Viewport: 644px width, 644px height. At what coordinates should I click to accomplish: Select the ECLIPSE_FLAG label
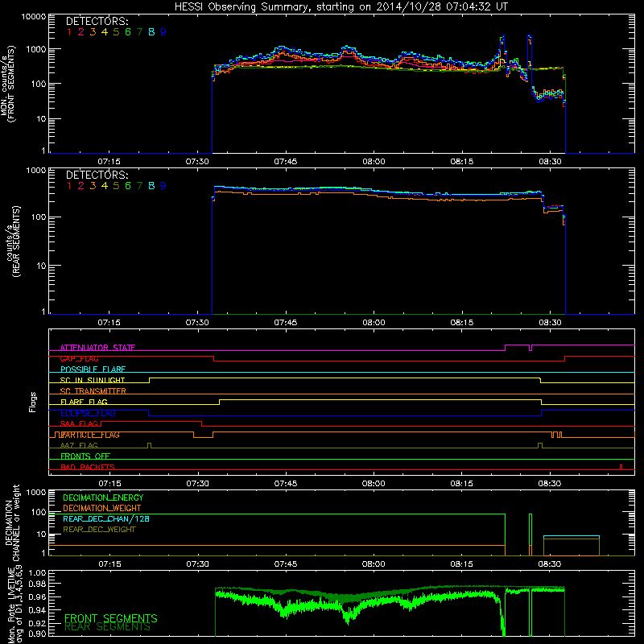pyautogui.click(x=88, y=413)
